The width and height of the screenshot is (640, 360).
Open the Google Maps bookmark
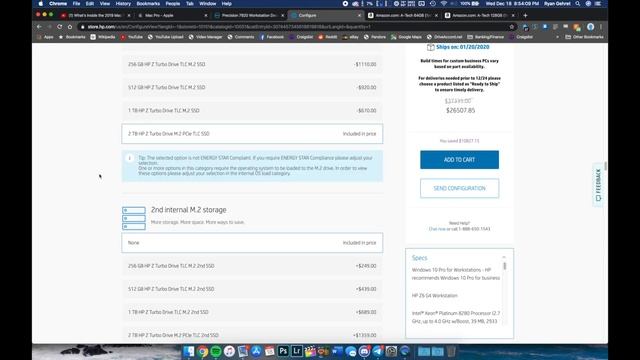(x=406, y=37)
